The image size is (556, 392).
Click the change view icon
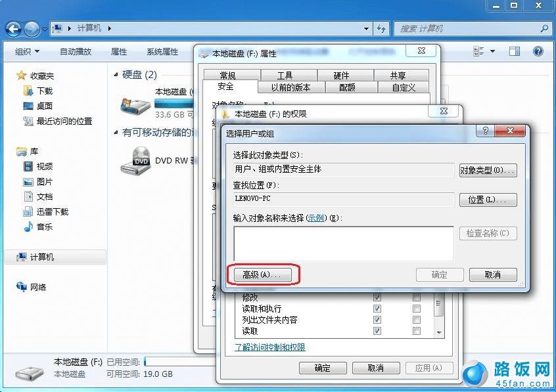click(x=478, y=51)
